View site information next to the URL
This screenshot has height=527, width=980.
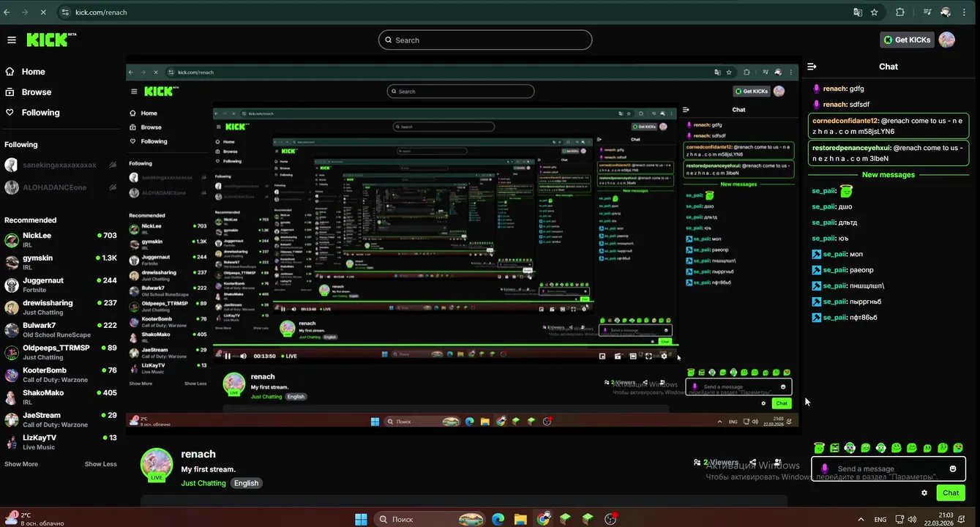tap(66, 12)
